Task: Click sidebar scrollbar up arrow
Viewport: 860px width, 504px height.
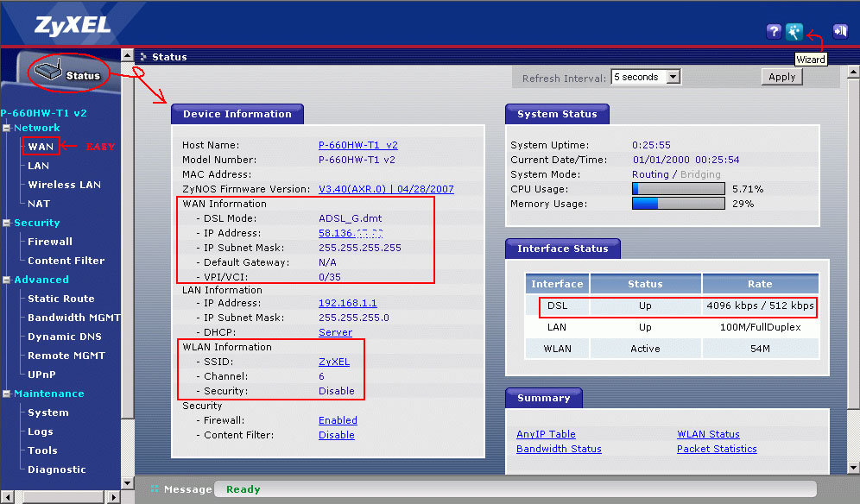Action: pos(128,56)
